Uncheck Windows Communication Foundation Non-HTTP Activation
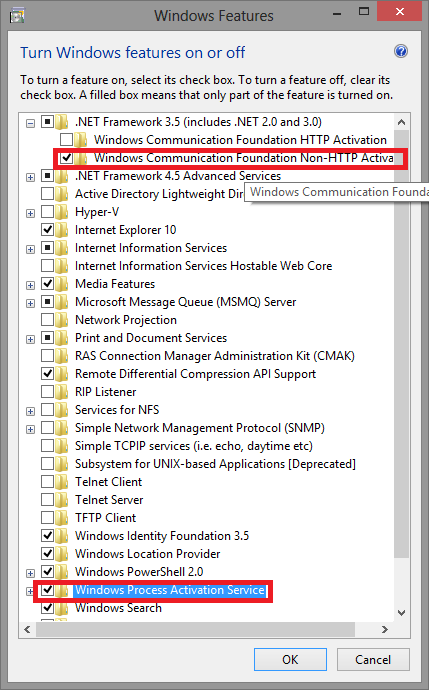 click(x=66, y=158)
